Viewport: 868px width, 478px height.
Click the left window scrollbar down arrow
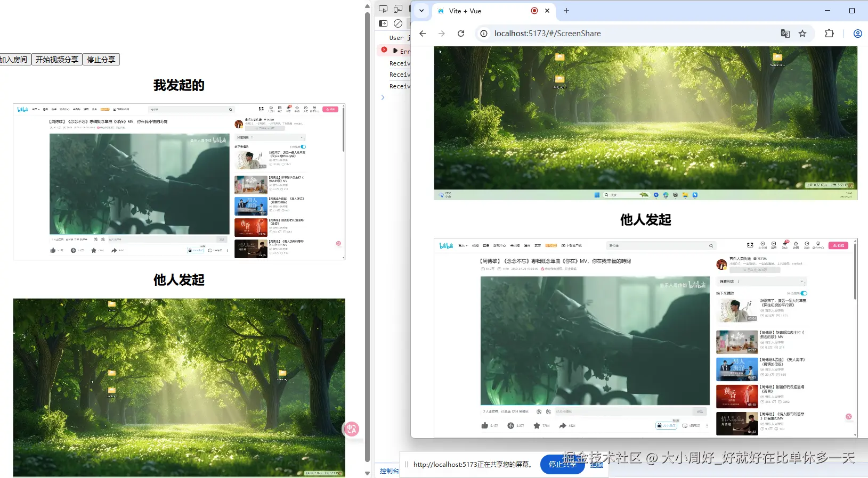(367, 473)
